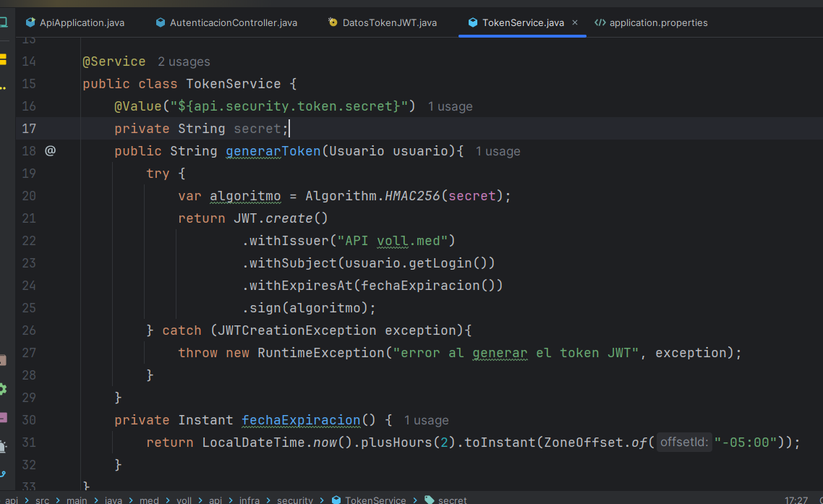Click the 17:27 caret position indicator
This screenshot has width=823, height=504.
[x=796, y=500]
